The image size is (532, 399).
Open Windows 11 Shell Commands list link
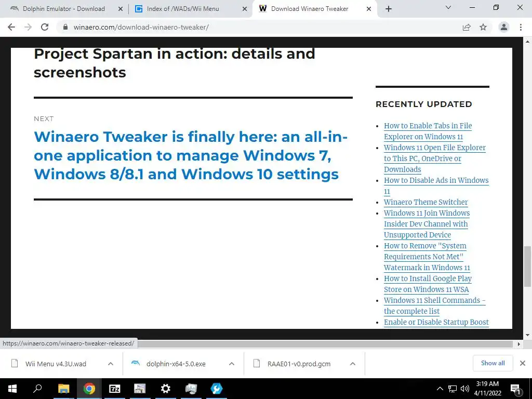435,305
